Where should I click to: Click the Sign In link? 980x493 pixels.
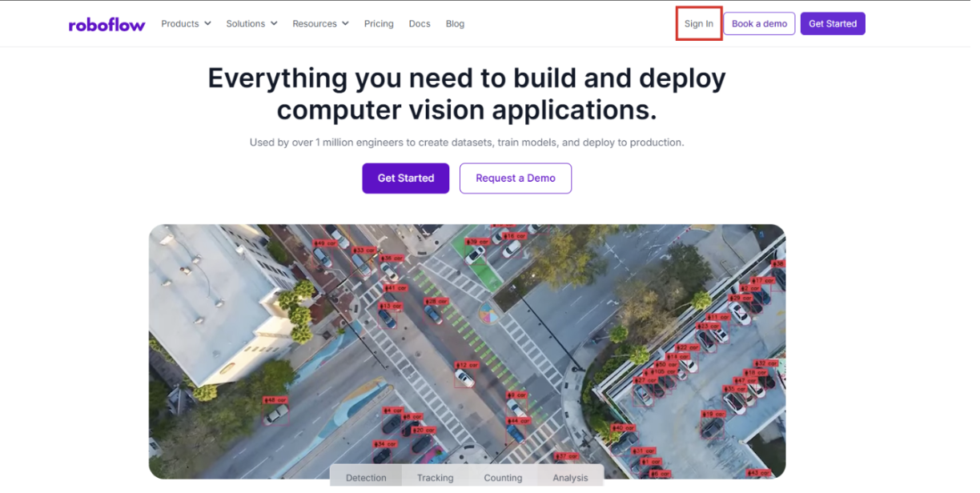coord(699,24)
